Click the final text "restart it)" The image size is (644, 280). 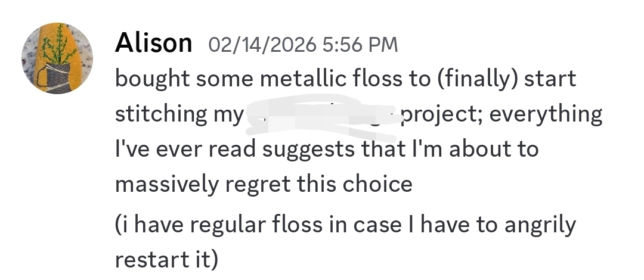point(166,260)
